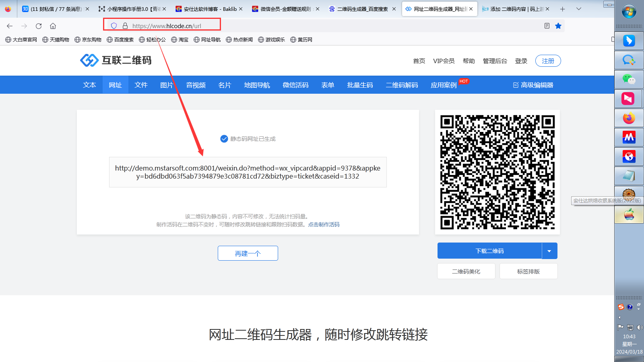This screenshot has width=644, height=362.
Task: Go to Firefox home page
Action: 53,26
